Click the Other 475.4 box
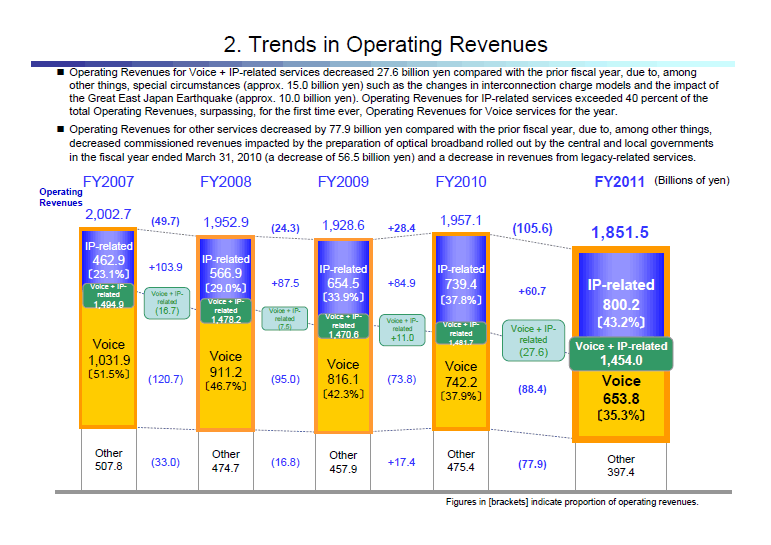 461,460
